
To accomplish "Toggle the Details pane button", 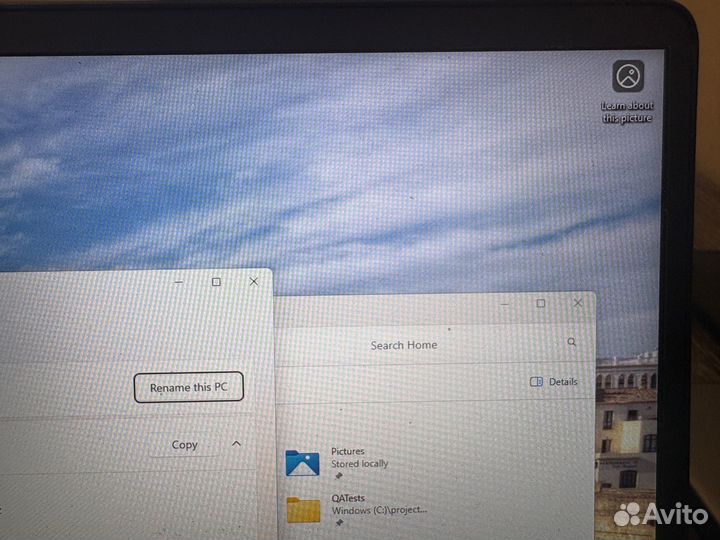I will coord(554,382).
